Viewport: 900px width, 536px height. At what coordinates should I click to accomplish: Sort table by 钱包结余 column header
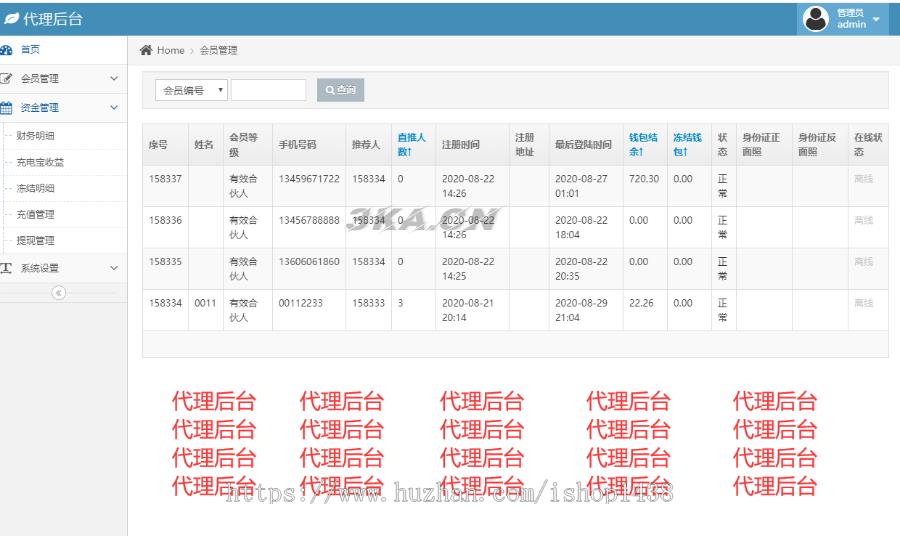[642, 144]
